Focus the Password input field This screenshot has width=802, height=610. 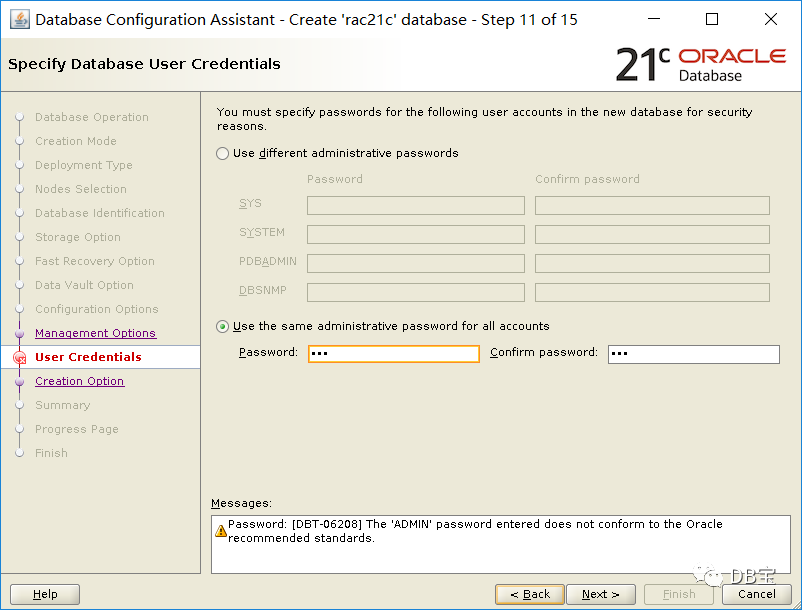coord(394,354)
